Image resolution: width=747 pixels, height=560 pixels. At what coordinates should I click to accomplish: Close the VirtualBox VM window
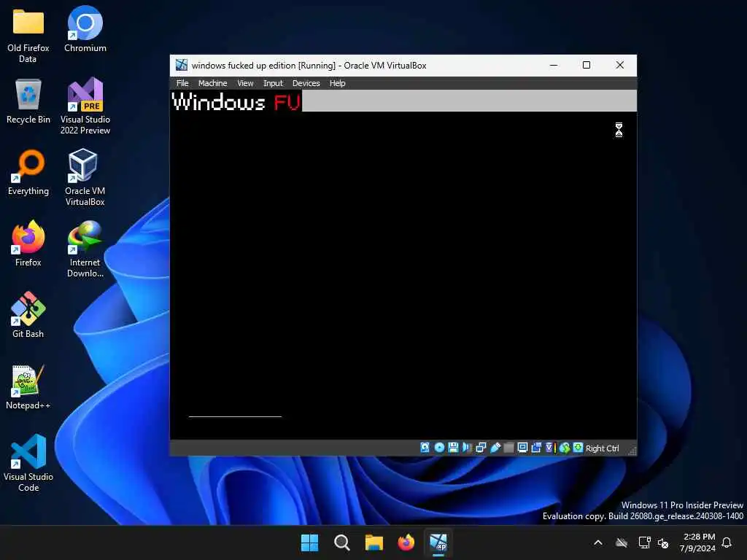coord(620,65)
